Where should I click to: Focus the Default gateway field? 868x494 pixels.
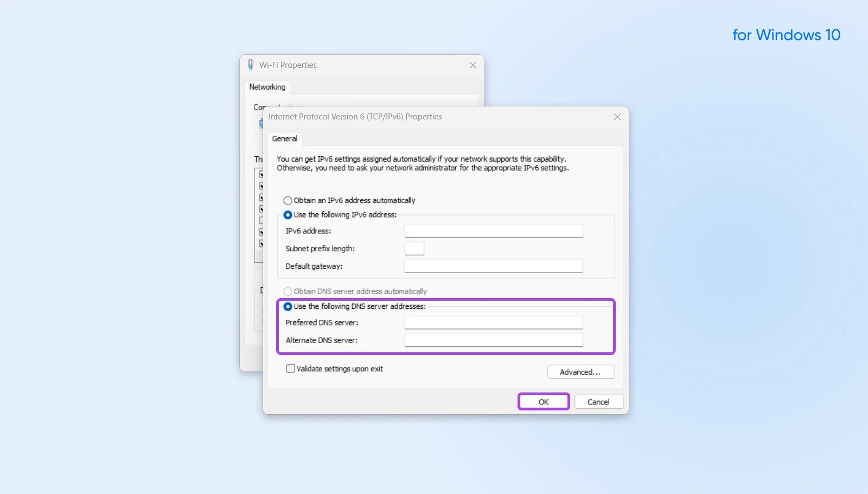(494, 266)
